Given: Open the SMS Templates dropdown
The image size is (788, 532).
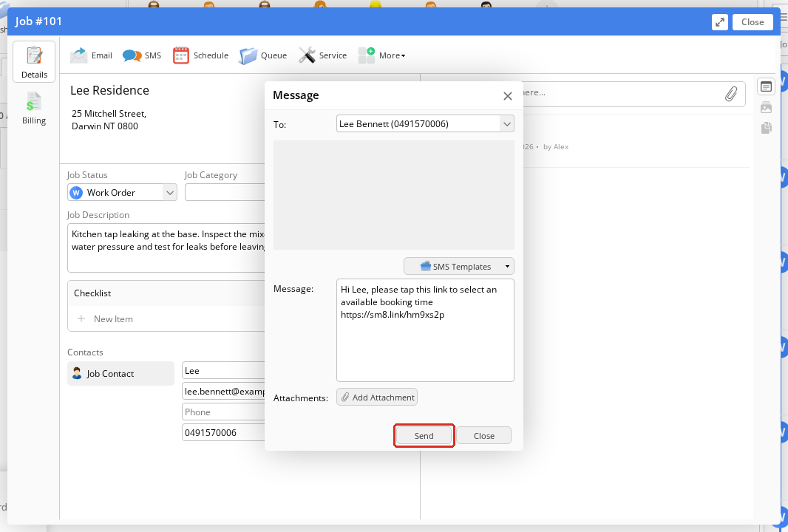Looking at the screenshot, I should tap(459, 266).
